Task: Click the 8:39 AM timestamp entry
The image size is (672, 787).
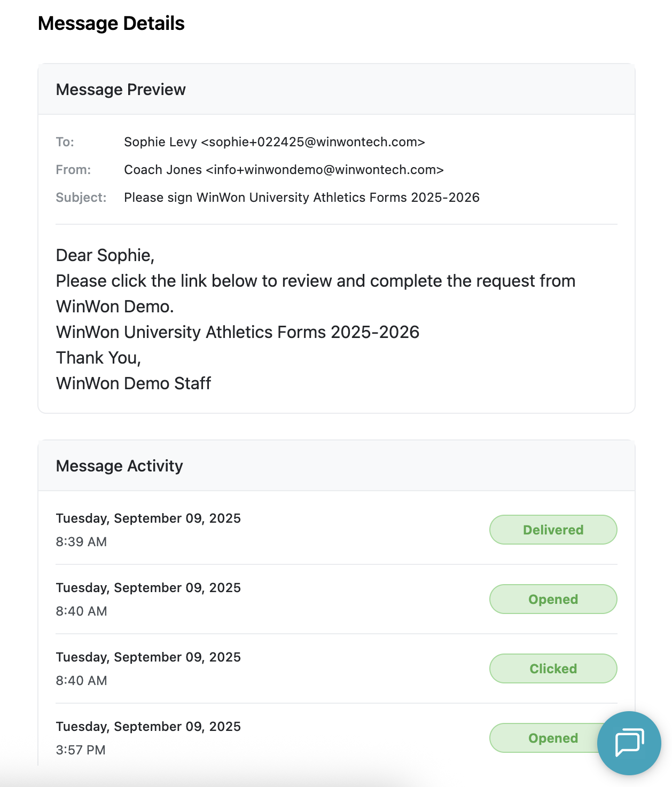Action: coord(81,541)
